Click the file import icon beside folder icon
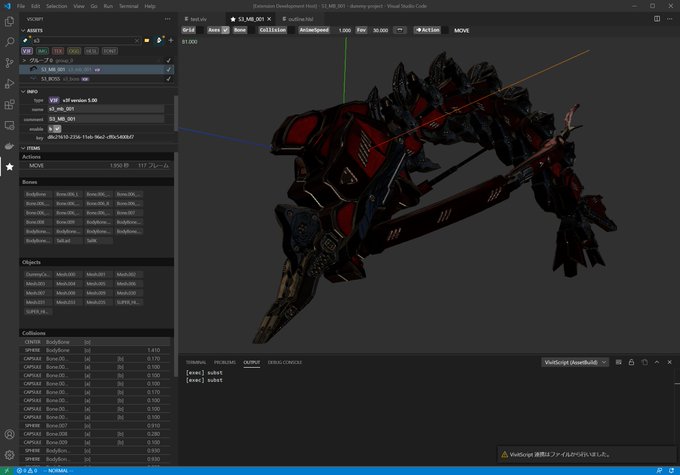 click(x=159, y=40)
